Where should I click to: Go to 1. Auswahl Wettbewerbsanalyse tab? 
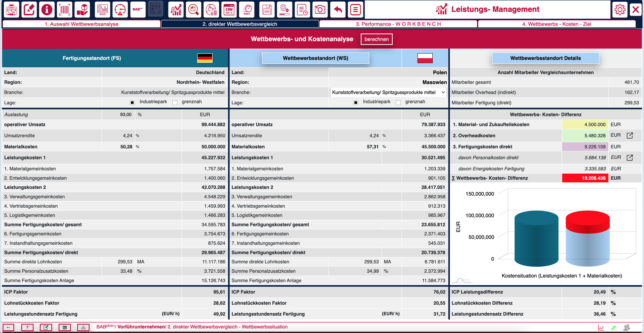82,24
